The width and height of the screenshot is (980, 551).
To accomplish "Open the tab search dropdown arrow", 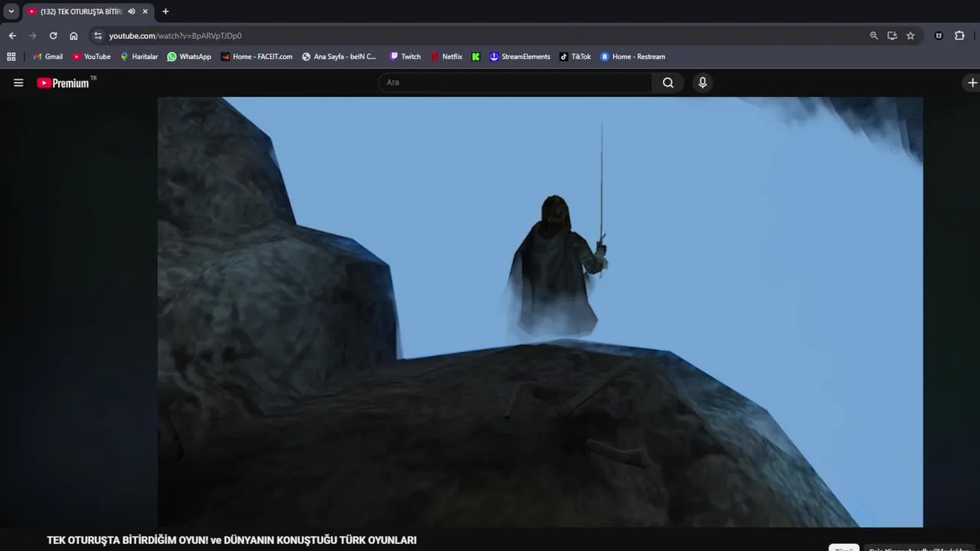I will click(11, 11).
